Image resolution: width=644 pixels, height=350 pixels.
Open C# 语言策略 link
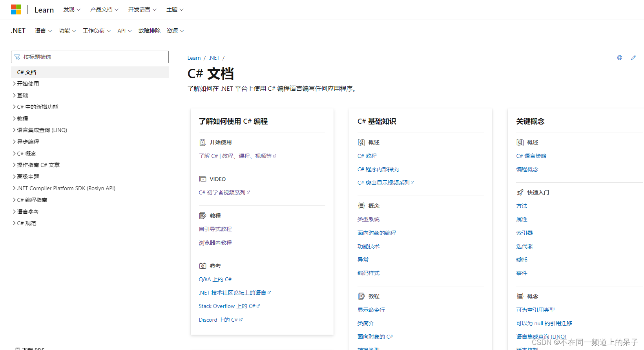(x=531, y=156)
